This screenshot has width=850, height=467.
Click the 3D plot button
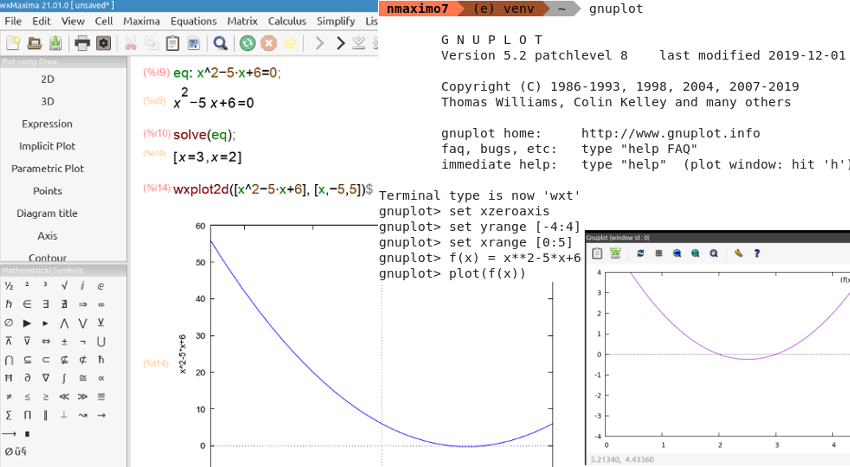(48, 101)
